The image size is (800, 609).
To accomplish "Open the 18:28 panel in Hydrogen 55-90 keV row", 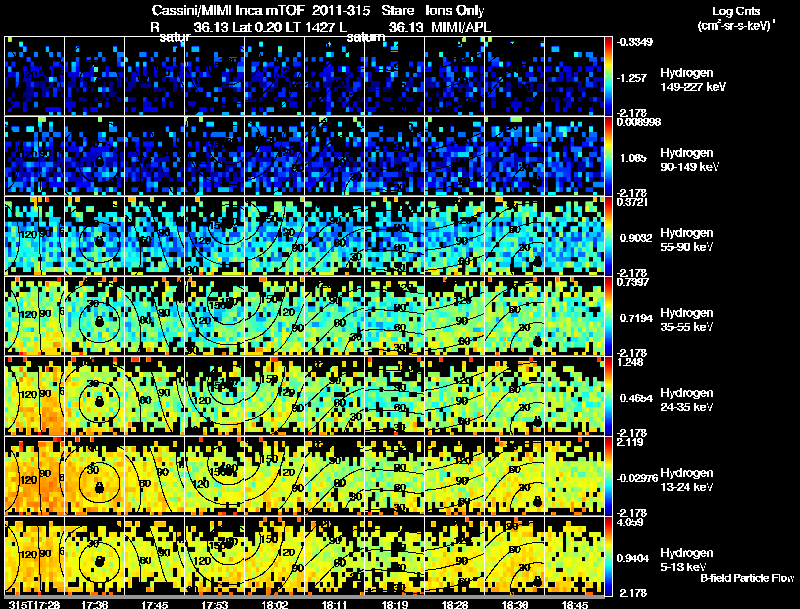I will pyautogui.click(x=455, y=236).
